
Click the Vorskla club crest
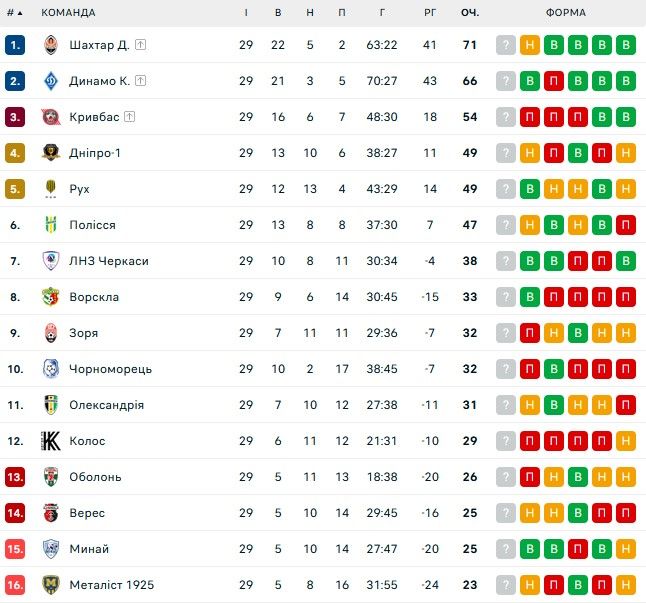coord(51,297)
